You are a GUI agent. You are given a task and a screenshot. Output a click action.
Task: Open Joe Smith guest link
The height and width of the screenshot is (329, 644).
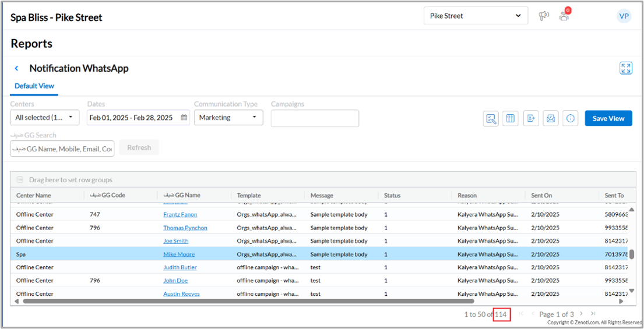(176, 241)
